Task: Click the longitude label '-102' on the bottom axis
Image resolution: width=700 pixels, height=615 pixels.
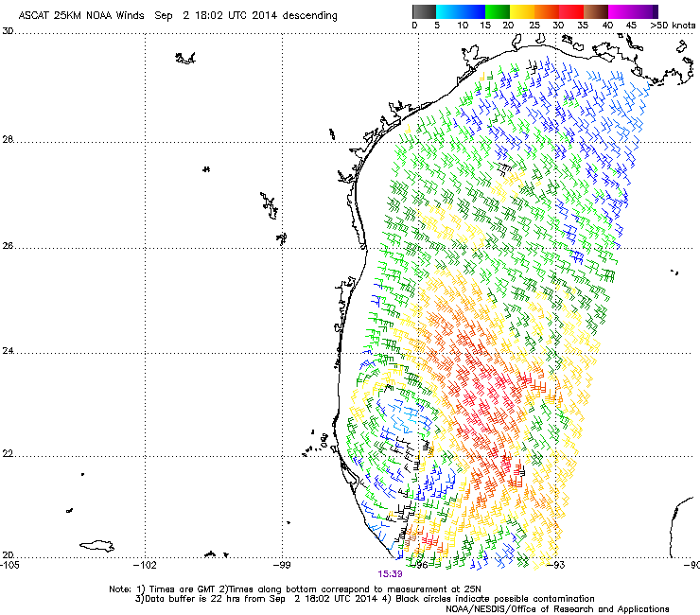Action: [145, 565]
